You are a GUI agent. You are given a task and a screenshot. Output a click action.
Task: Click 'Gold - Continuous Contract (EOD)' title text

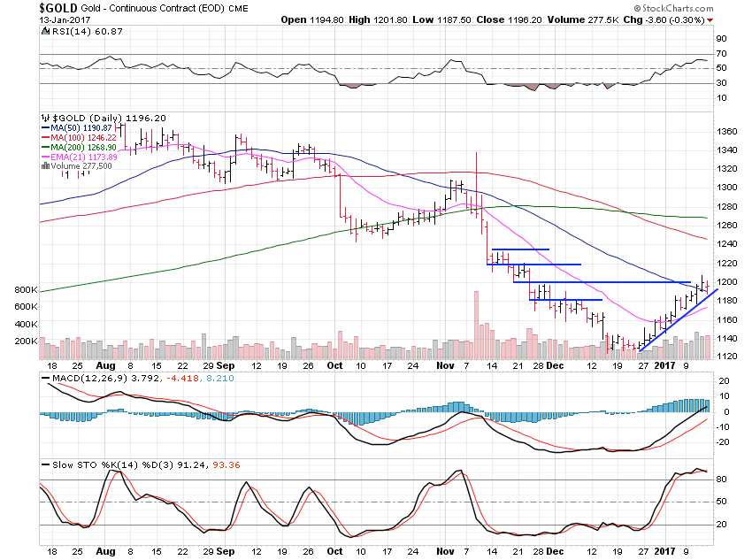[x=152, y=8]
